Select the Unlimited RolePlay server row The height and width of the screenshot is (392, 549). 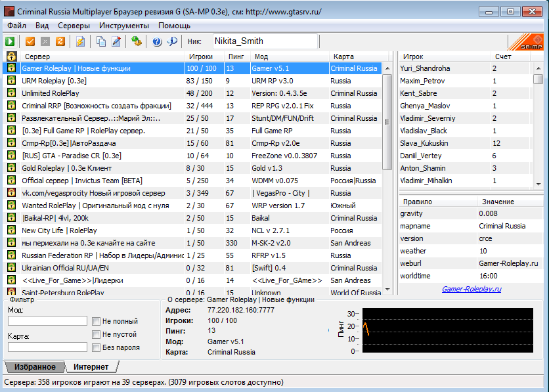(x=192, y=93)
